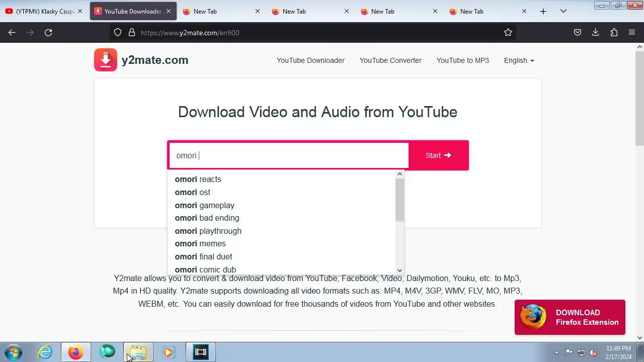This screenshot has width=644, height=362.
Task: Go back using browser back arrow
Action: coord(12,32)
